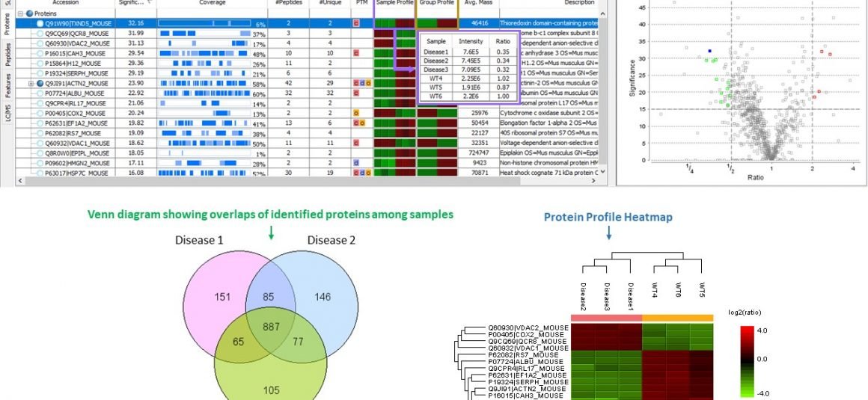The image size is (868, 400).
Task: Click the protein icon for Q91W90|TXND5_MOUSE
Action: tap(40, 24)
